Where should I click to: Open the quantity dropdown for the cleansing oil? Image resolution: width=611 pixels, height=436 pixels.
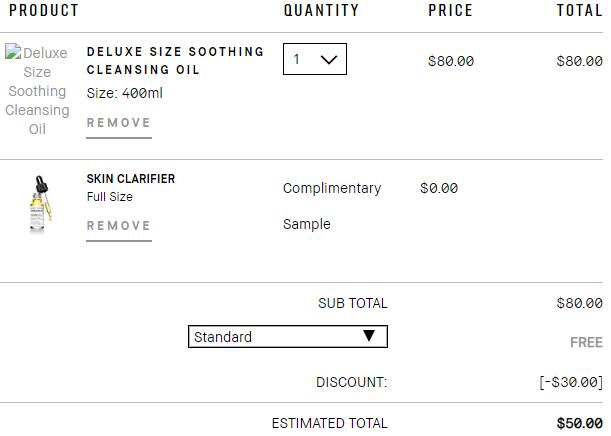coord(314,59)
